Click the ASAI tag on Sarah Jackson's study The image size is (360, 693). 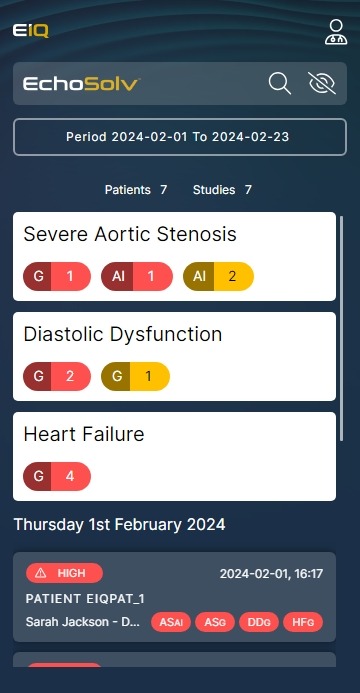click(171, 622)
